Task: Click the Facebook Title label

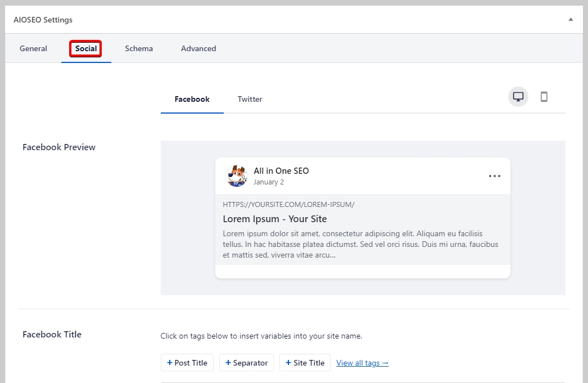Action: (52, 334)
